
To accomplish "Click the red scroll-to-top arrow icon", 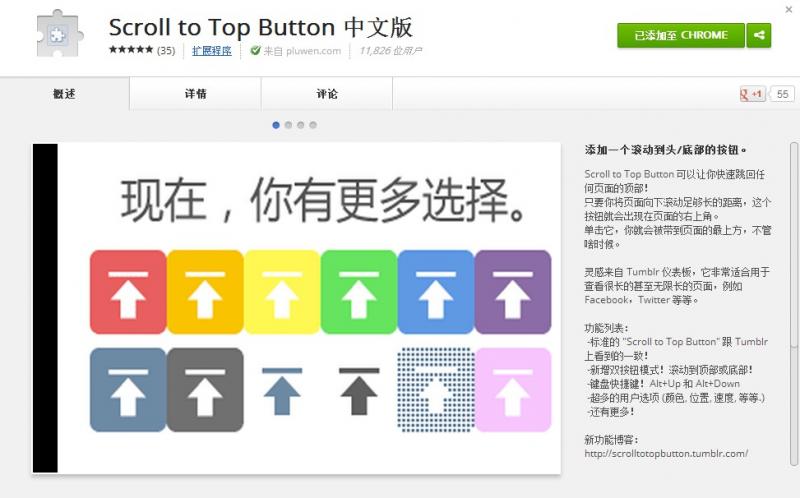I will tap(128, 292).
